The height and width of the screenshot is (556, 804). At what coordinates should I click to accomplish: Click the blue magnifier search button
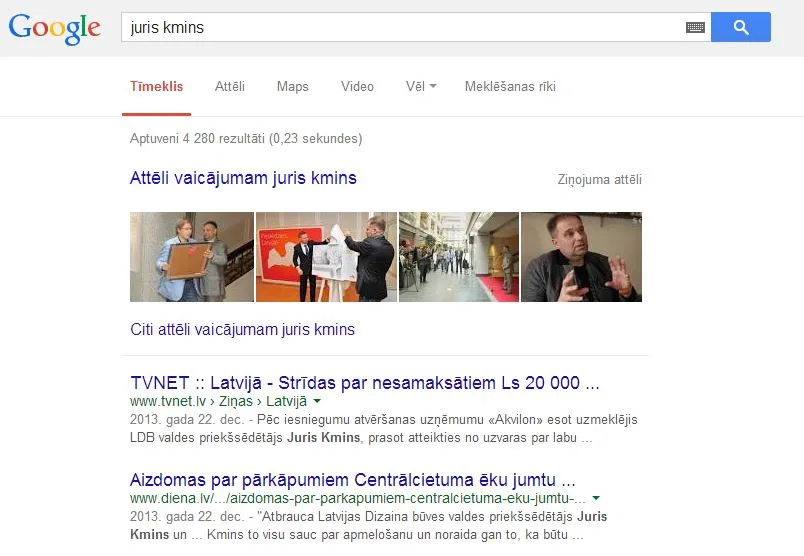click(740, 27)
